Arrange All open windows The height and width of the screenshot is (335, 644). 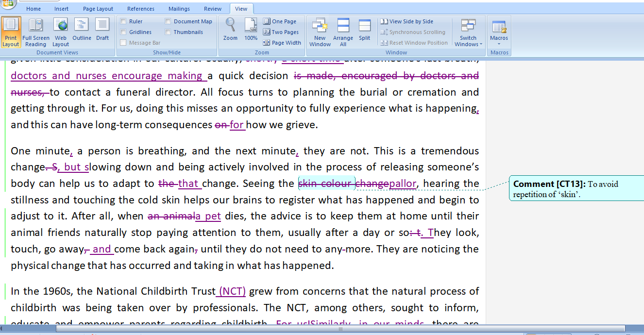tap(343, 32)
